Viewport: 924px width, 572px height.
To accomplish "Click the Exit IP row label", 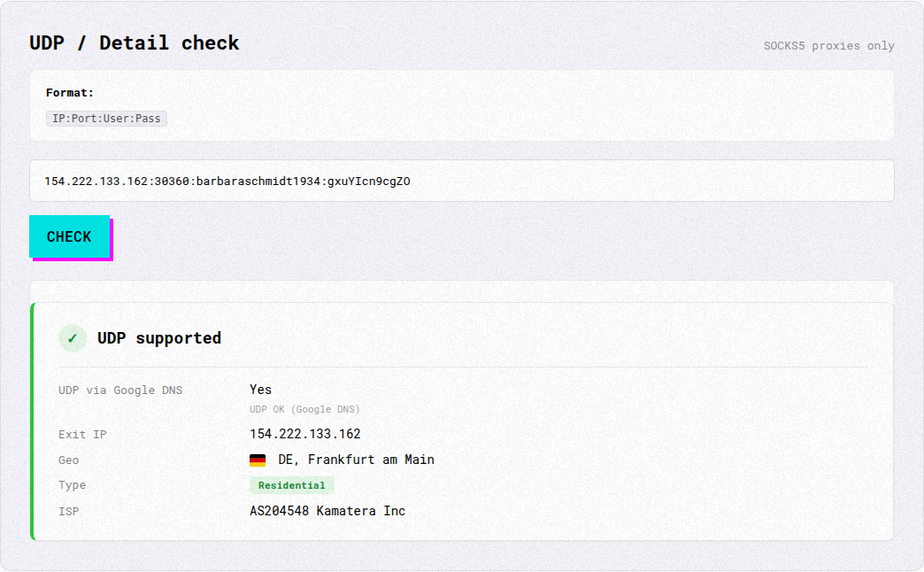I will tap(82, 435).
